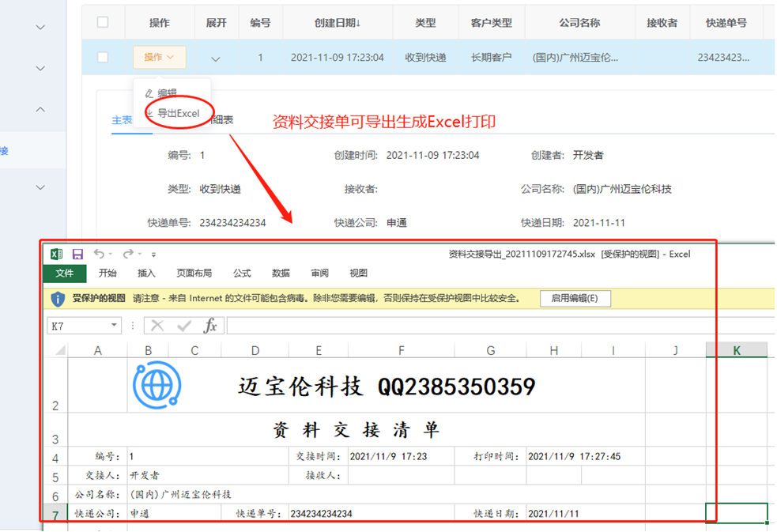Open the 操作 dropdown button in row 1
Viewport: 777px width, 532px height.
pyautogui.click(x=159, y=57)
